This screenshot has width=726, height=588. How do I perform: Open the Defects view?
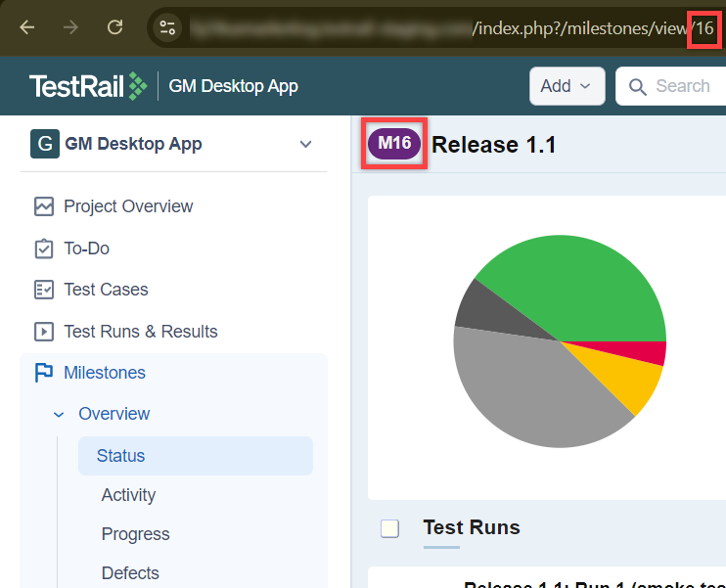[x=130, y=573]
